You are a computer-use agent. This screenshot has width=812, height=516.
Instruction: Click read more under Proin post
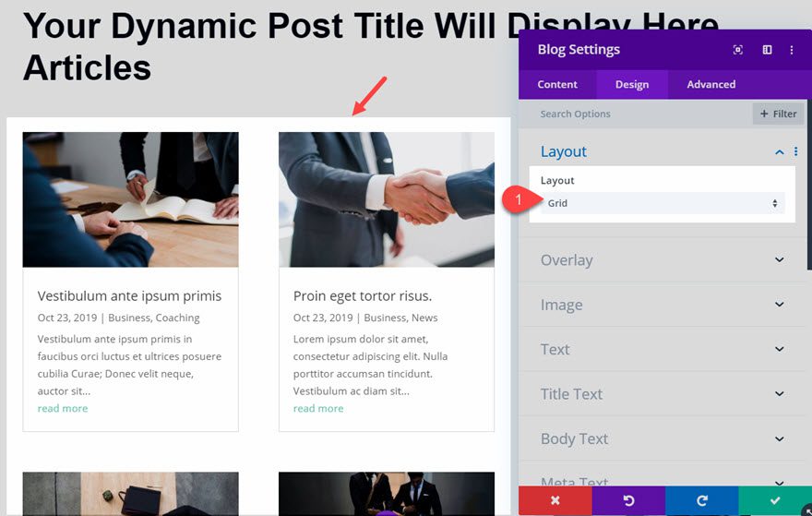[x=318, y=408]
